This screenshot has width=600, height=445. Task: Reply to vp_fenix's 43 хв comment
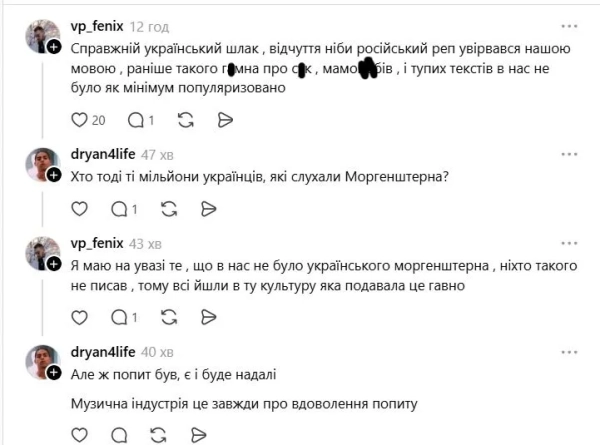[x=119, y=318]
